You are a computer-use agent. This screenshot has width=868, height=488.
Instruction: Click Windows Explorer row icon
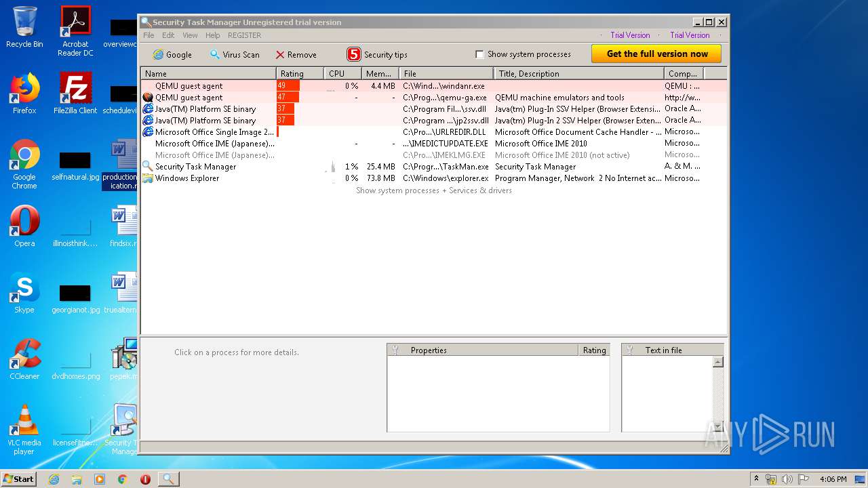(148, 178)
